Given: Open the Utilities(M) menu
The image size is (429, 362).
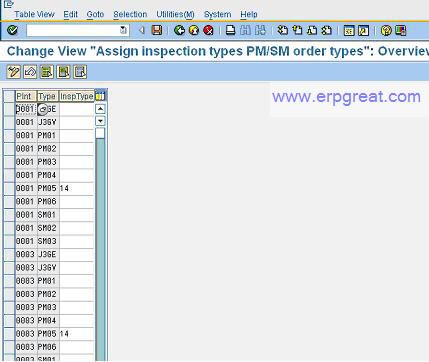Looking at the screenshot, I should 175,14.
